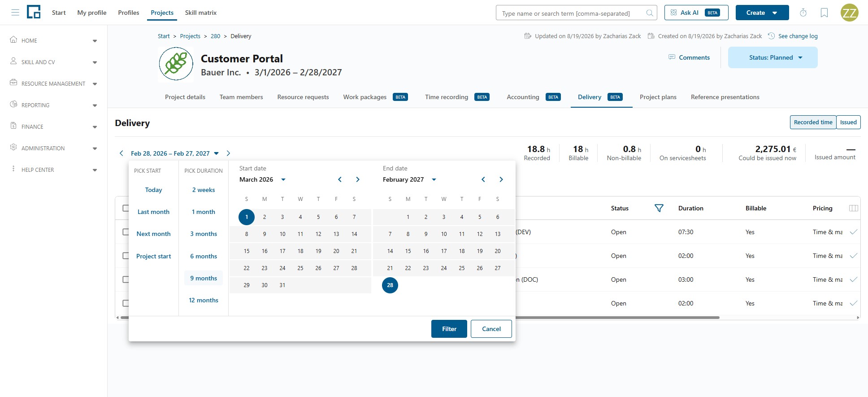Click the app logo icon
The image size is (868, 397).
pyautogui.click(x=34, y=12)
